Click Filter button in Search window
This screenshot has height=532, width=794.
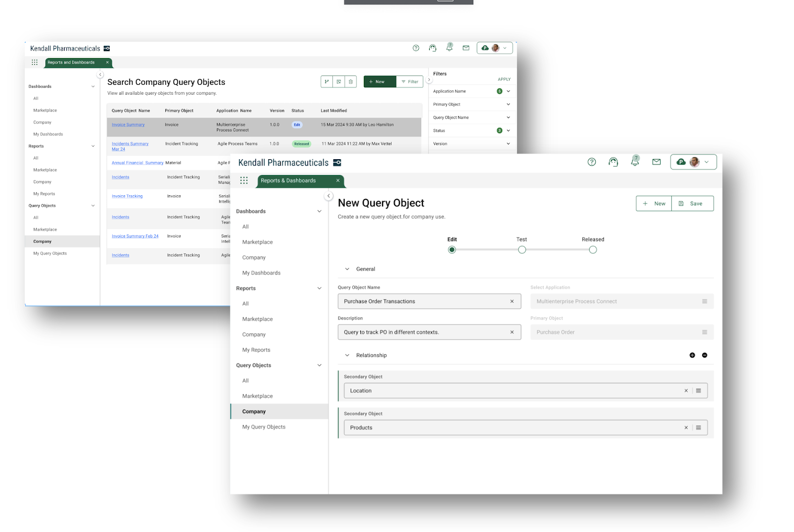[x=410, y=81]
